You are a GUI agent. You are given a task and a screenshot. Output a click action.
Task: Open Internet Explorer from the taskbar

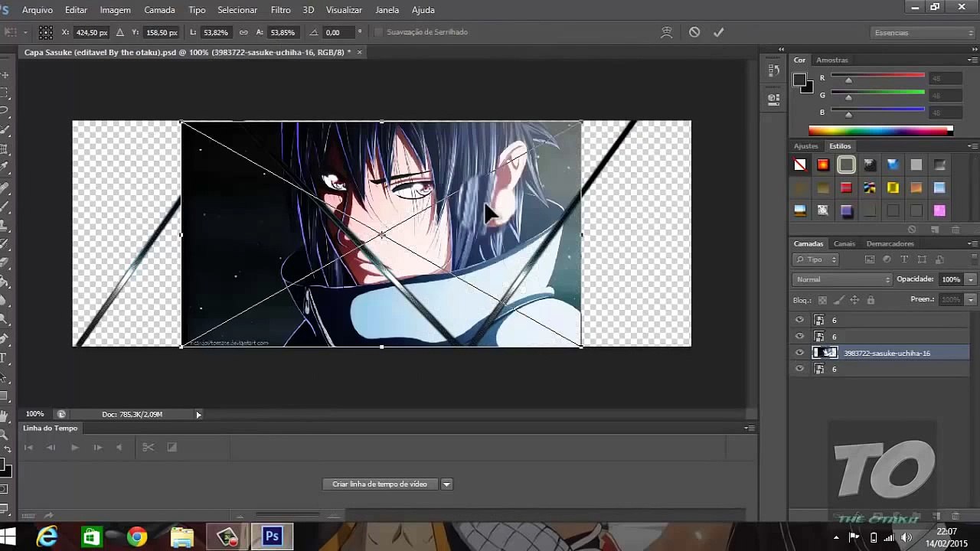[47, 537]
